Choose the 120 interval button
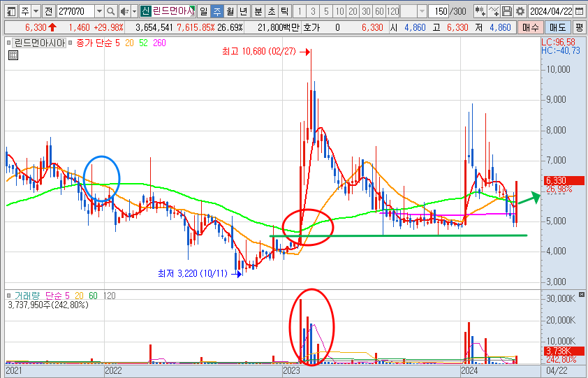588x378 pixels. click(393, 11)
